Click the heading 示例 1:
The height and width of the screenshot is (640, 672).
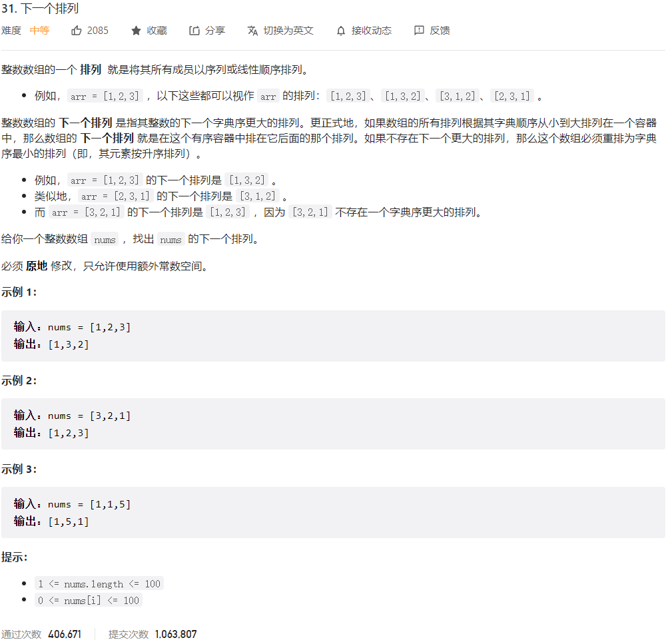19,292
